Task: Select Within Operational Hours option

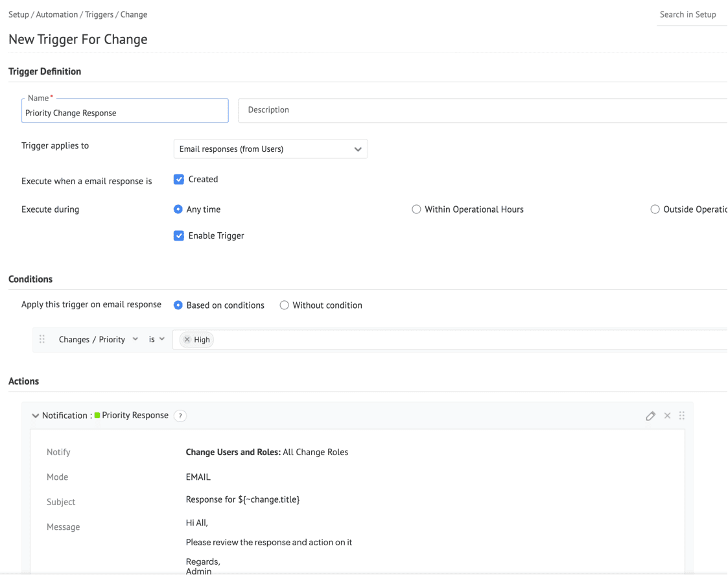Action: point(416,209)
